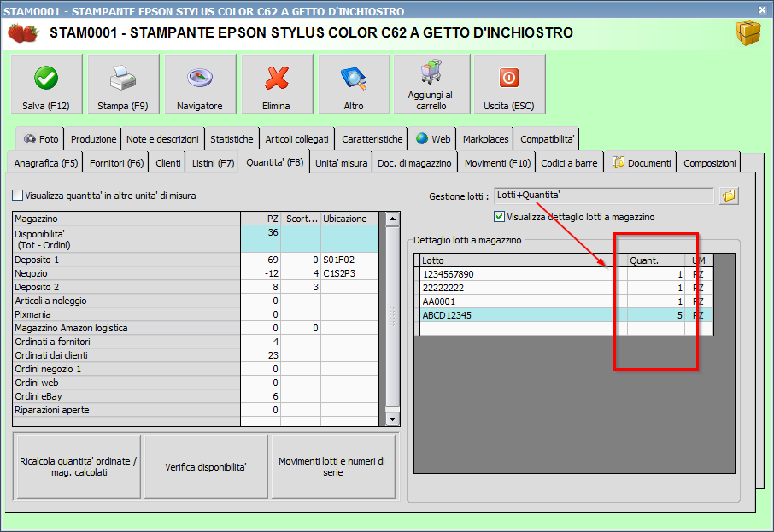Select the Negozio warehouse row
This screenshot has height=532, width=774.
click(196, 273)
